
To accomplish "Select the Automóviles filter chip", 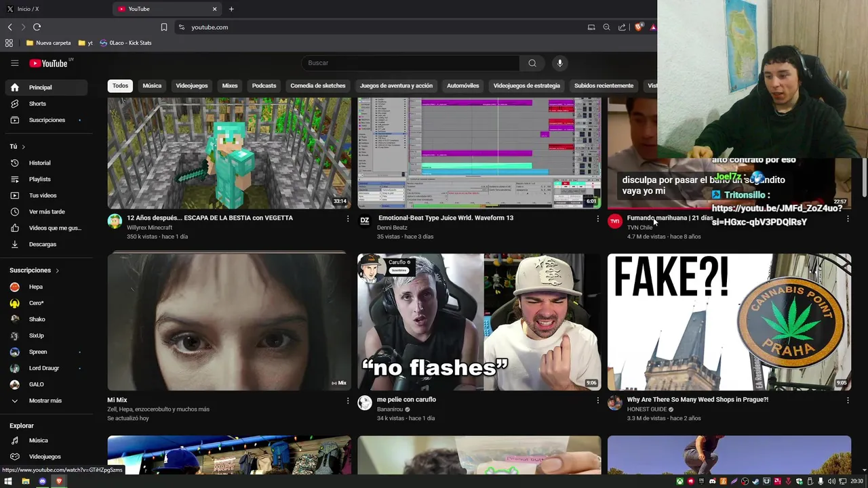I will (x=462, y=86).
